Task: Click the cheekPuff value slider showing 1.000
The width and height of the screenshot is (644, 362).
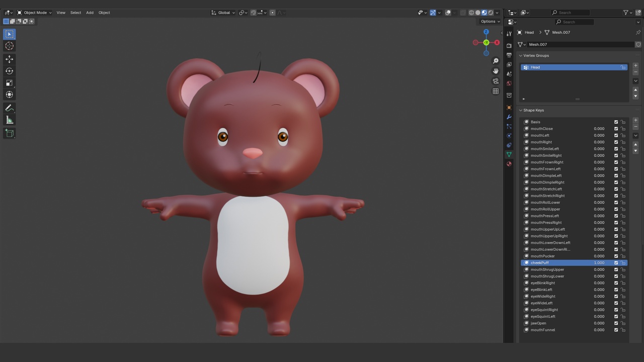Action: click(599, 263)
